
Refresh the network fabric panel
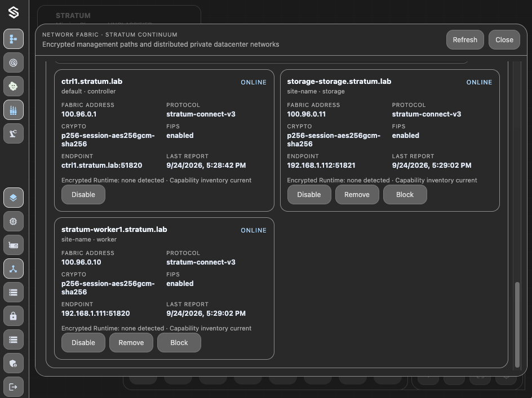point(465,39)
